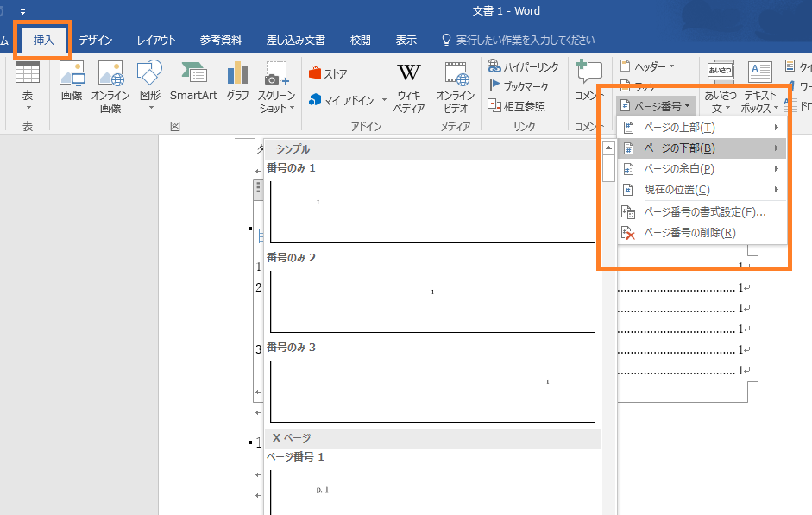Click the シンプル gallery section header
The width and height of the screenshot is (812, 515).
click(x=432, y=149)
